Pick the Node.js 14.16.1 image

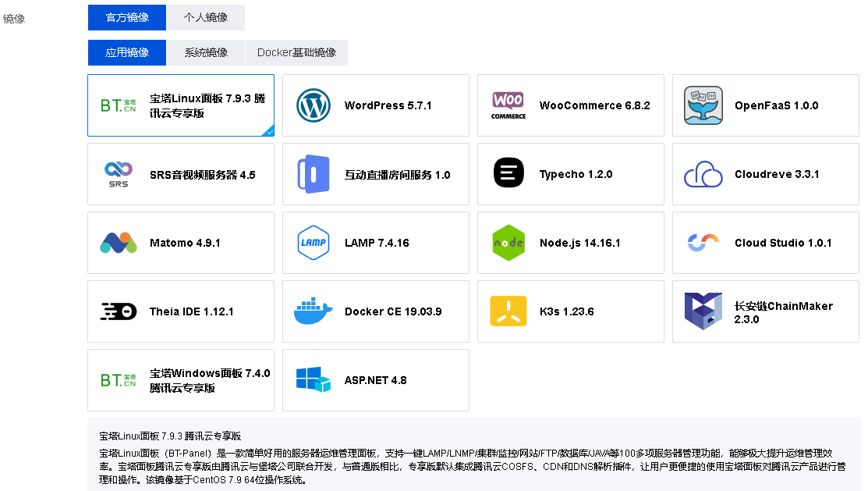pyautogui.click(x=571, y=243)
